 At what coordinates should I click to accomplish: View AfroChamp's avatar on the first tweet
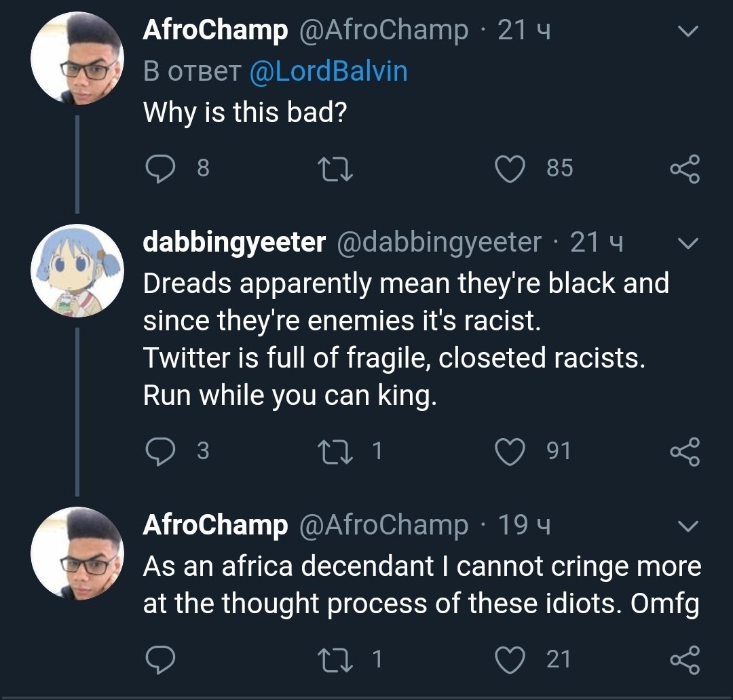[x=77, y=59]
